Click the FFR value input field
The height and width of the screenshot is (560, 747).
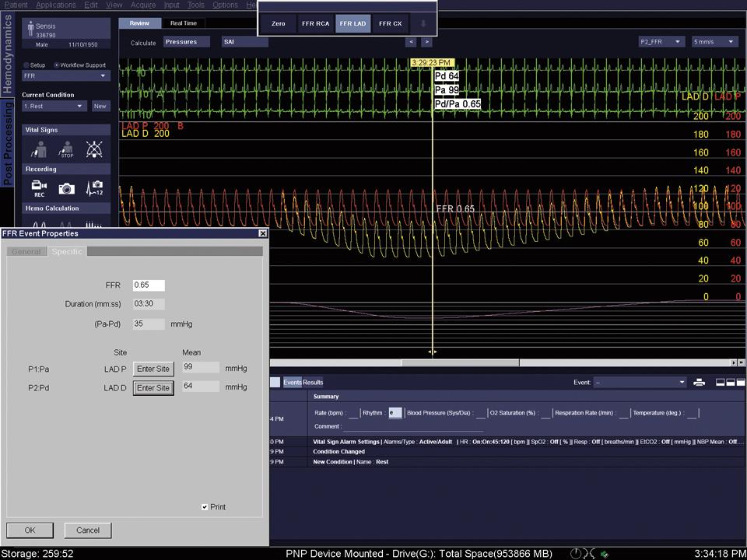click(149, 285)
